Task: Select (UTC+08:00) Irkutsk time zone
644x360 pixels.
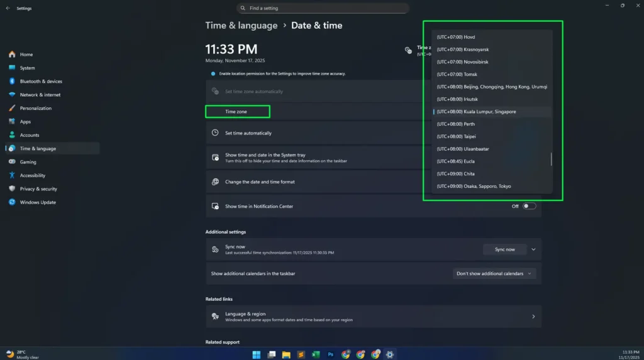Action: click(x=491, y=99)
